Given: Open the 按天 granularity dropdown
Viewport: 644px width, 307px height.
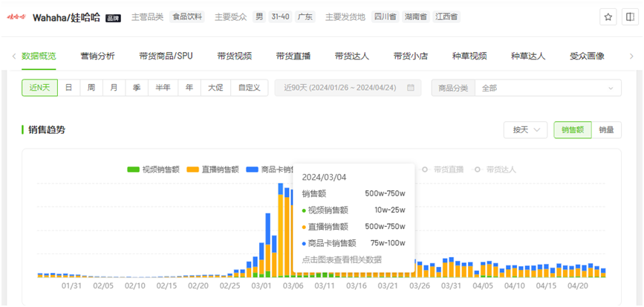Looking at the screenshot, I should point(525,129).
